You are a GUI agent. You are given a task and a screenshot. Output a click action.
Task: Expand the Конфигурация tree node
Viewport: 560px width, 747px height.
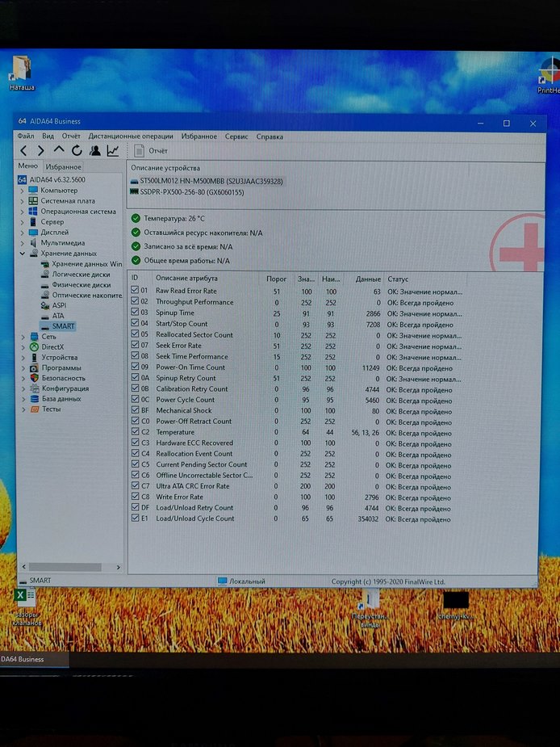pyautogui.click(x=23, y=388)
